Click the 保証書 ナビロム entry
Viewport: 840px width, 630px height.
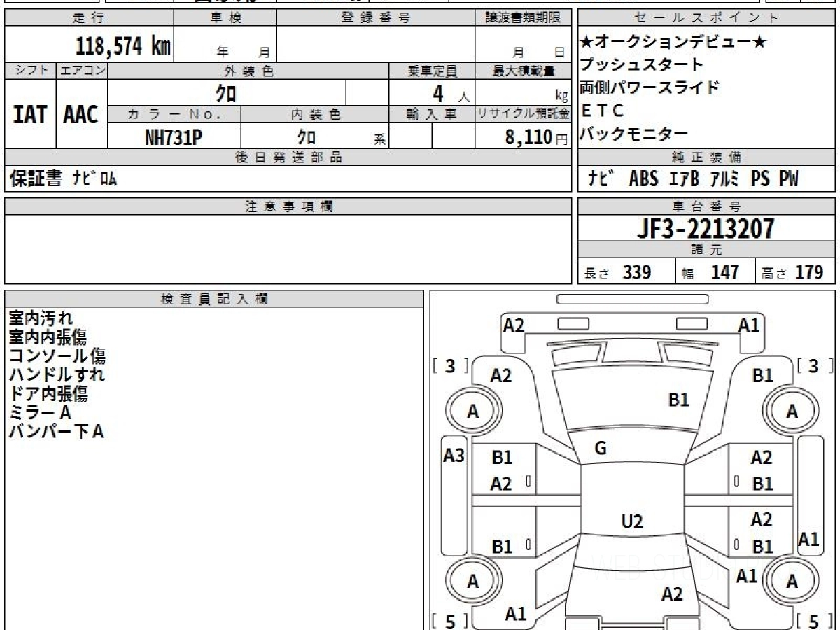click(x=63, y=178)
